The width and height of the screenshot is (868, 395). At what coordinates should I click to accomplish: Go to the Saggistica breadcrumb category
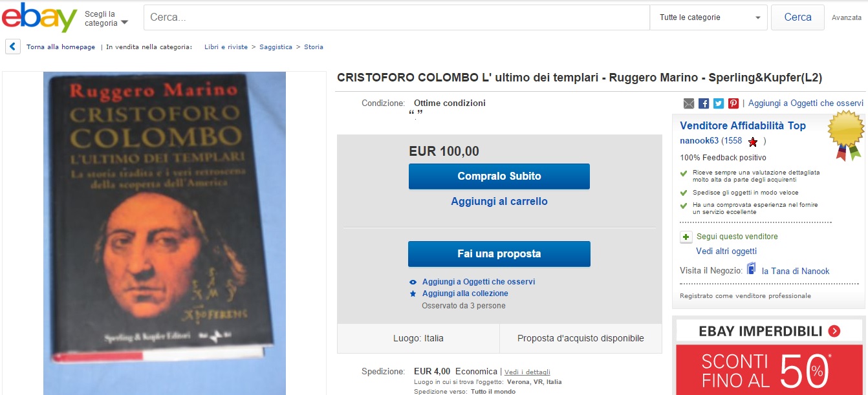coord(276,47)
